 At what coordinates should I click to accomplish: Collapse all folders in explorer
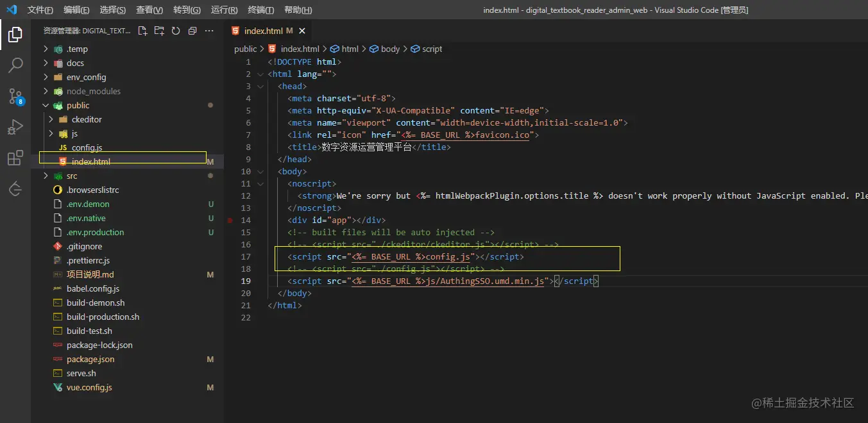[x=192, y=31]
